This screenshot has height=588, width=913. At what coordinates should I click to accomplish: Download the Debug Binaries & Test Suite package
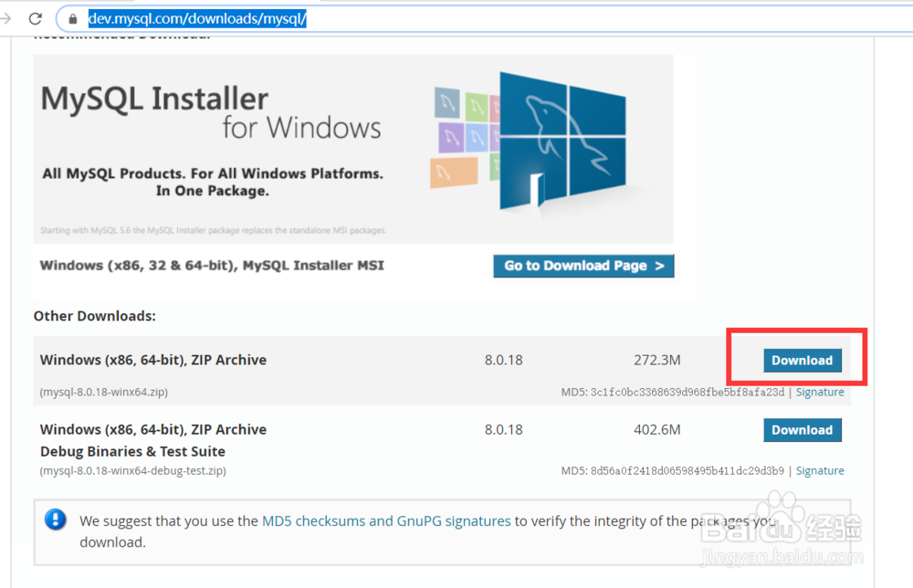(803, 429)
